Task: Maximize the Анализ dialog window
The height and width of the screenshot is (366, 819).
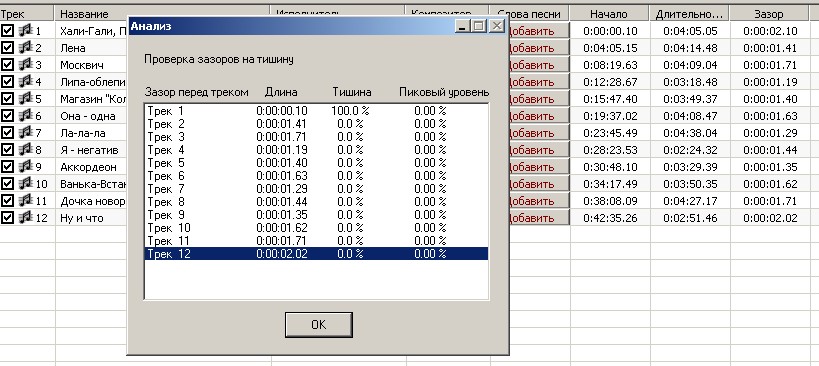Action: click(478, 26)
